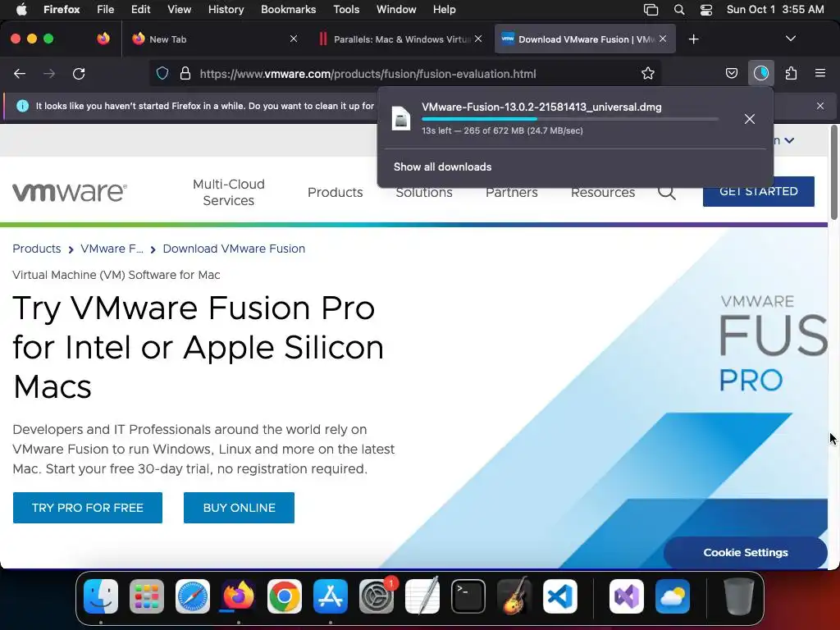This screenshot has width=840, height=630.
Task: Dismiss the Firefox refresh notification bar
Action: [x=820, y=106]
